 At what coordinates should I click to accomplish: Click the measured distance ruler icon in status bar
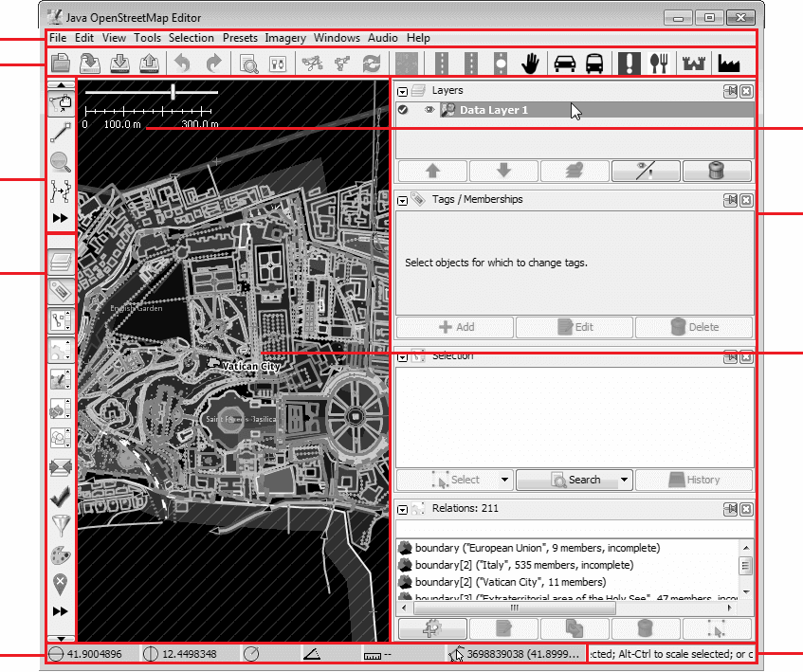373,655
